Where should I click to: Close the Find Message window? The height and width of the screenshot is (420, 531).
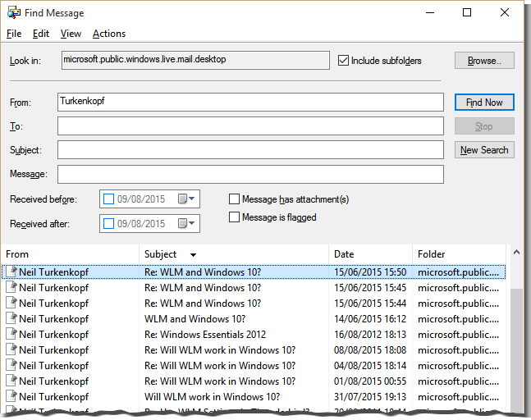tap(505, 12)
